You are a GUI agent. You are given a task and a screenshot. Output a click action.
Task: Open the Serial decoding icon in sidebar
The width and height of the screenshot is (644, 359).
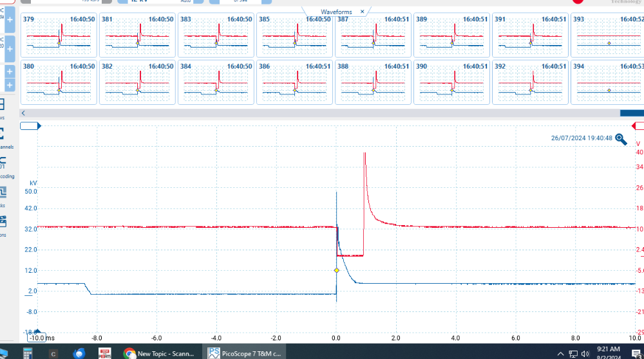tap(2, 163)
